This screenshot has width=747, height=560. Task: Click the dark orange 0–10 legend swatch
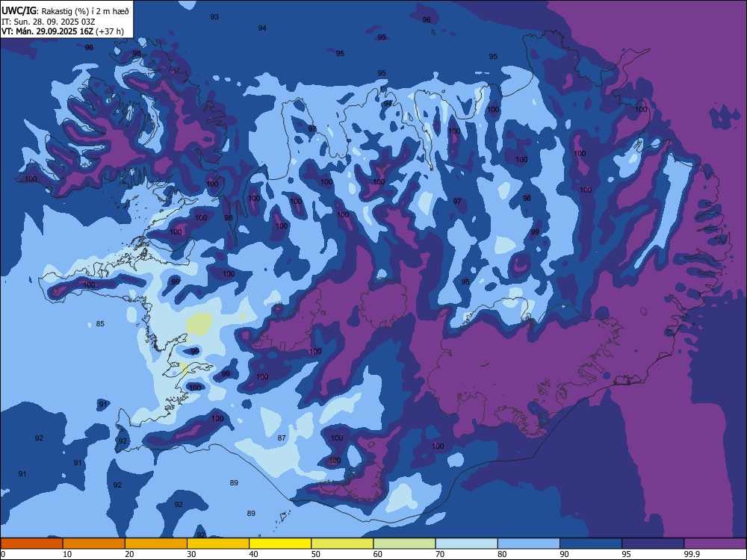click(31, 544)
